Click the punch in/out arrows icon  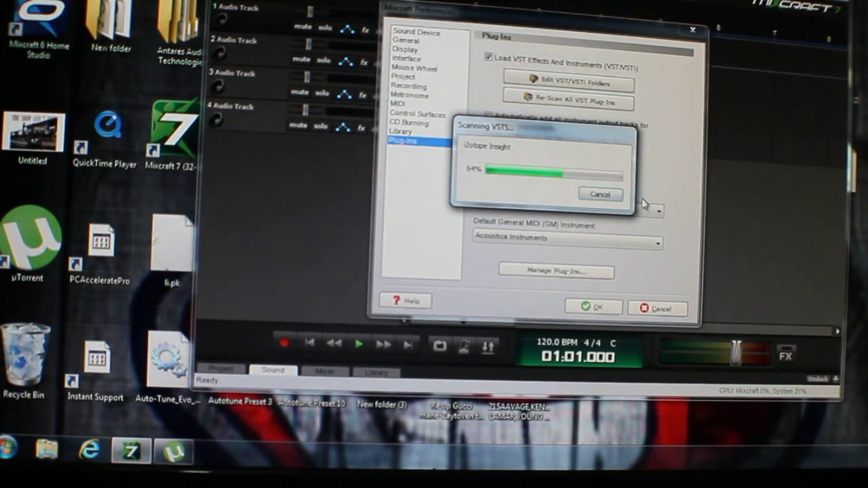point(488,346)
